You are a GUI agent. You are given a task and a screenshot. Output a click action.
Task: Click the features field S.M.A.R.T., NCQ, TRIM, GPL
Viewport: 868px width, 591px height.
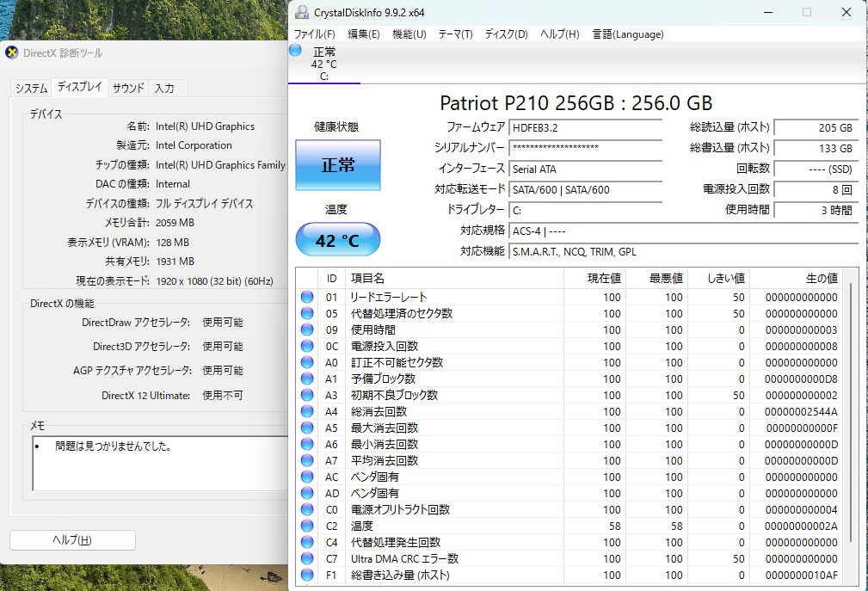click(x=683, y=252)
